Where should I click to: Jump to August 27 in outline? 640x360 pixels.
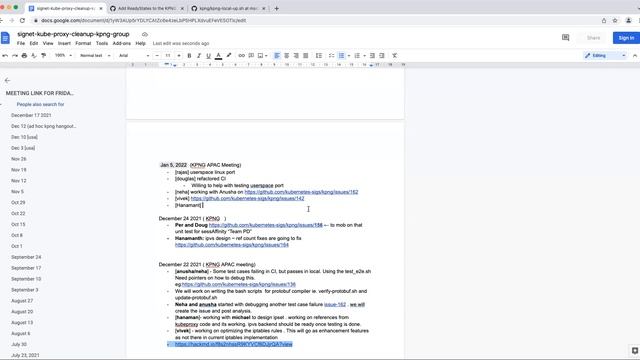[22, 301]
